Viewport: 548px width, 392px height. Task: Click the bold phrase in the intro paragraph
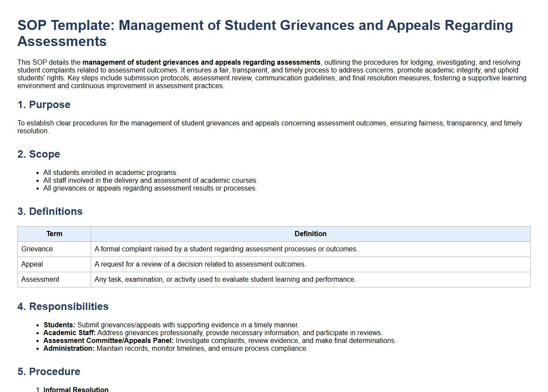(201, 63)
